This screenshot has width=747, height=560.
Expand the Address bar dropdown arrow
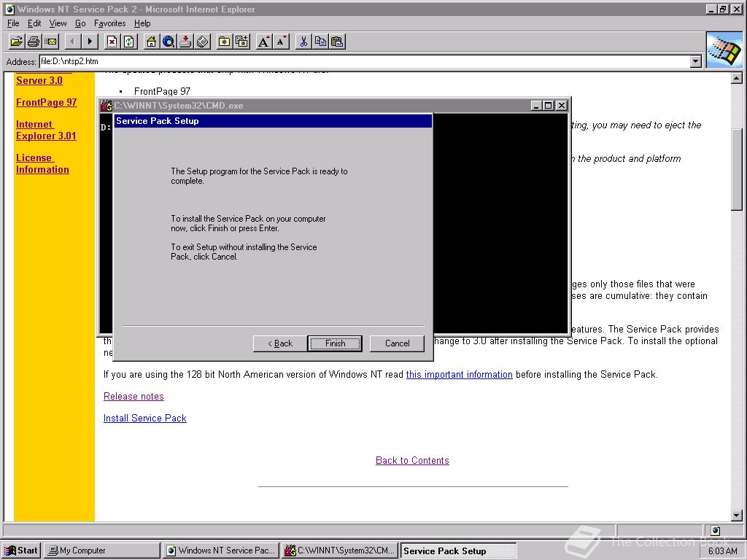pos(695,61)
